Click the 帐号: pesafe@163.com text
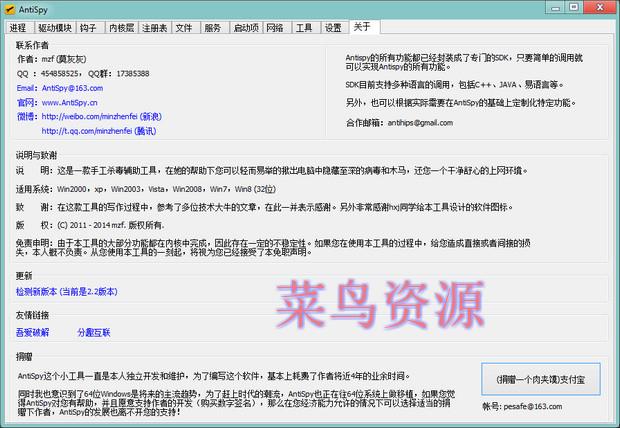Image resolution: width=620 pixels, height=428 pixels. pos(522,406)
